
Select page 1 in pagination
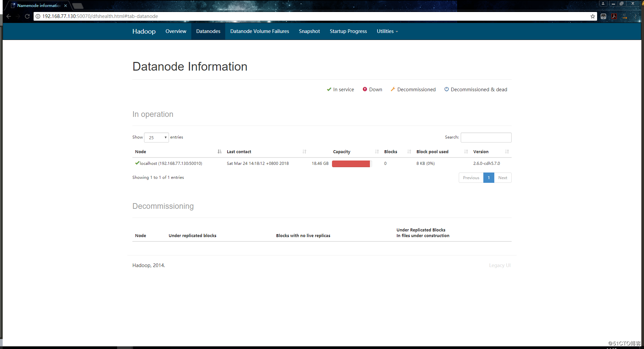click(489, 177)
